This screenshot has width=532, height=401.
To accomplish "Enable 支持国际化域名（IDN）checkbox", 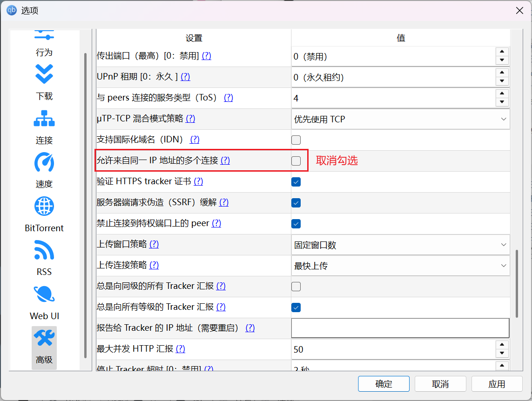I will pyautogui.click(x=296, y=140).
